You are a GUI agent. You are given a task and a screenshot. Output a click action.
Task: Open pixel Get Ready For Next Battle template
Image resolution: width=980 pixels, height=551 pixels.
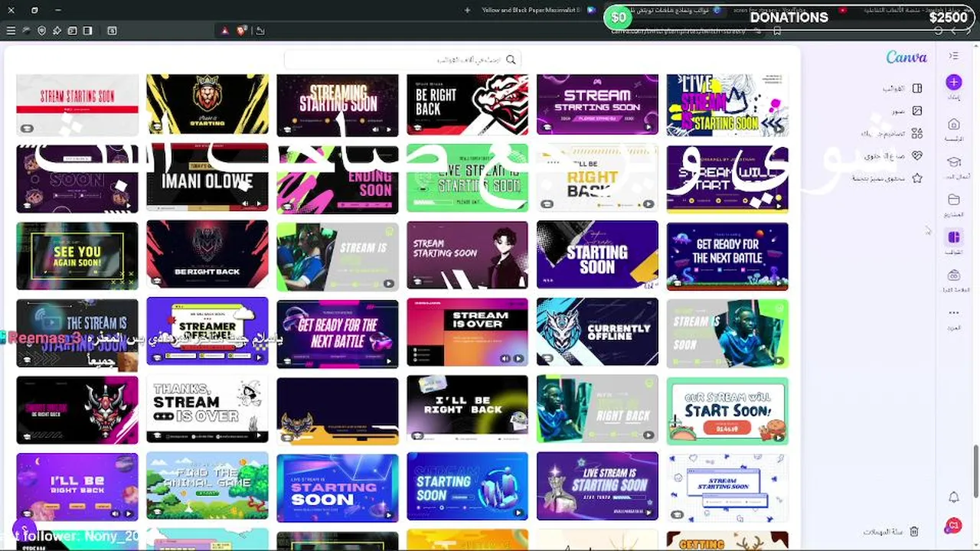coord(727,256)
